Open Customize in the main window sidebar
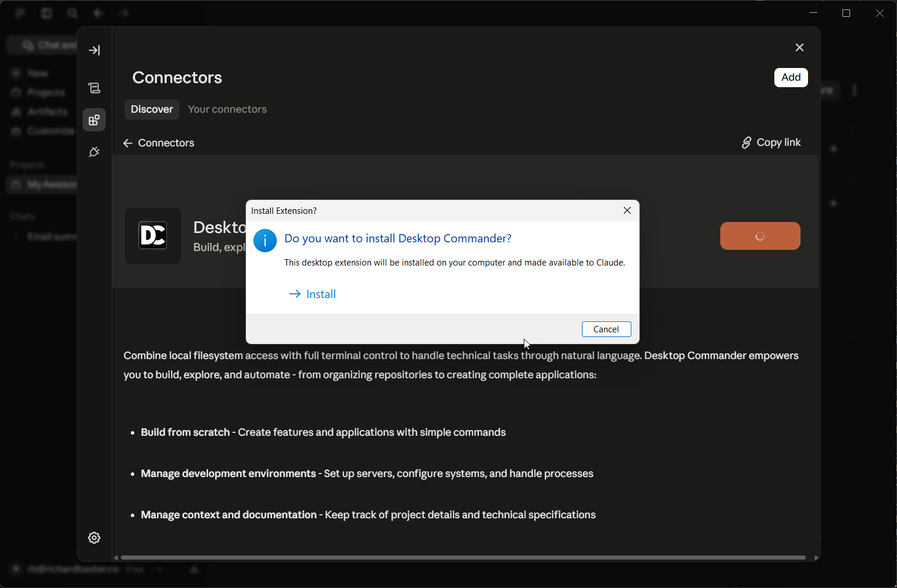 pyautogui.click(x=43, y=131)
